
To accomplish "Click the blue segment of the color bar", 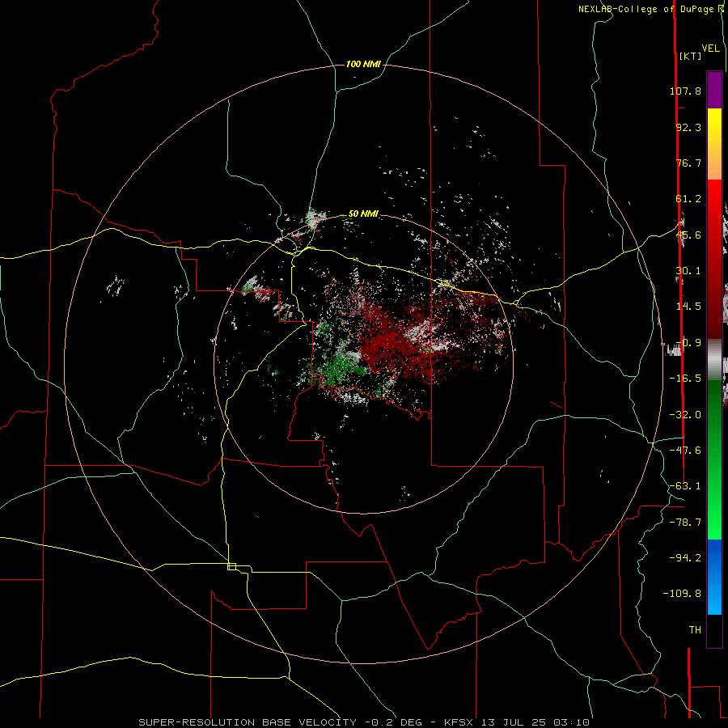I will coord(714,577).
